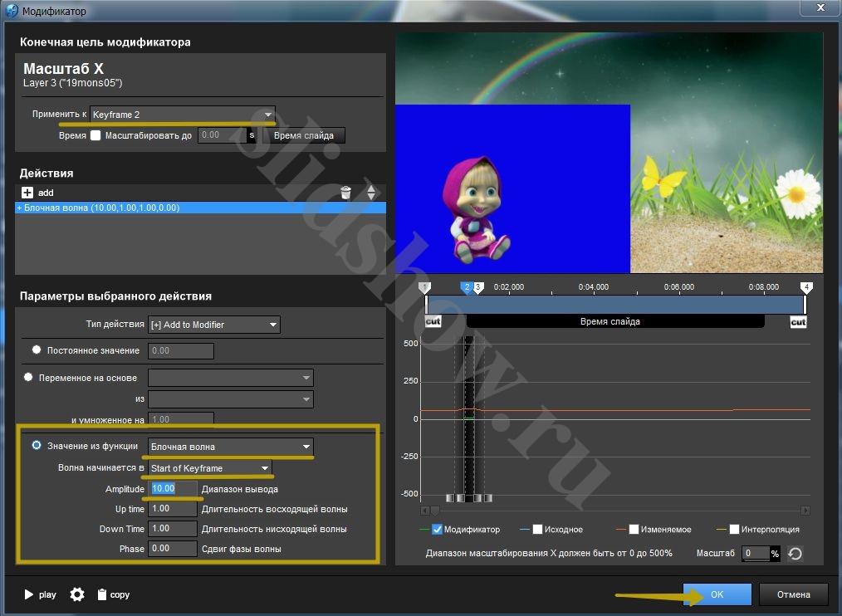Click the Отмена cancel button

pyautogui.click(x=794, y=594)
